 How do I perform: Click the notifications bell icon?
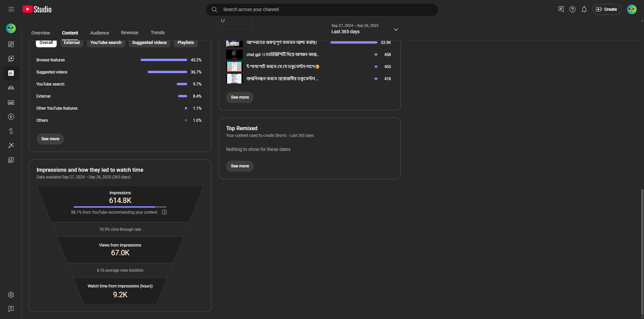point(584,9)
